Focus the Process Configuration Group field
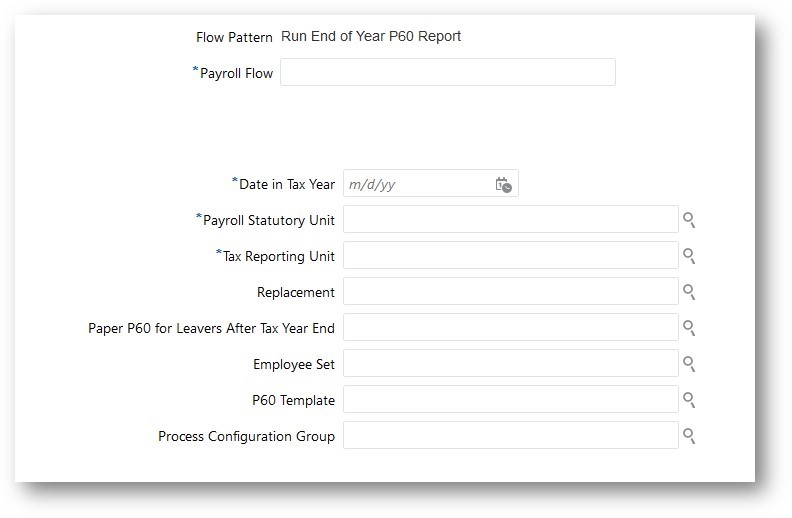The image size is (792, 518). point(510,436)
